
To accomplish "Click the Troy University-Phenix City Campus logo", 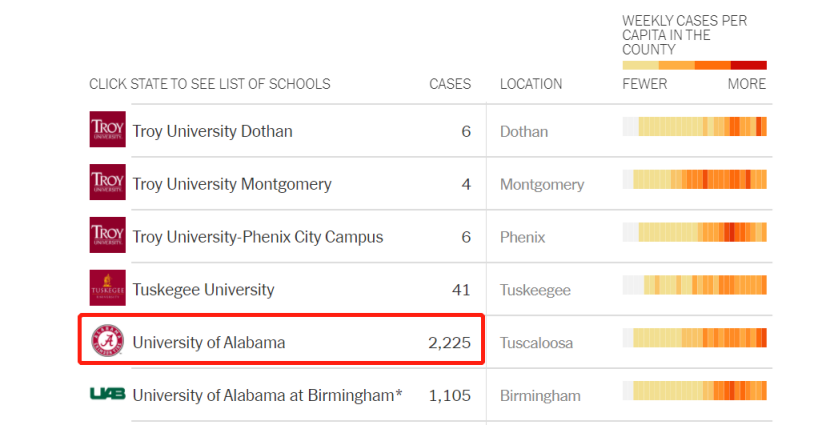I will 107,235.
